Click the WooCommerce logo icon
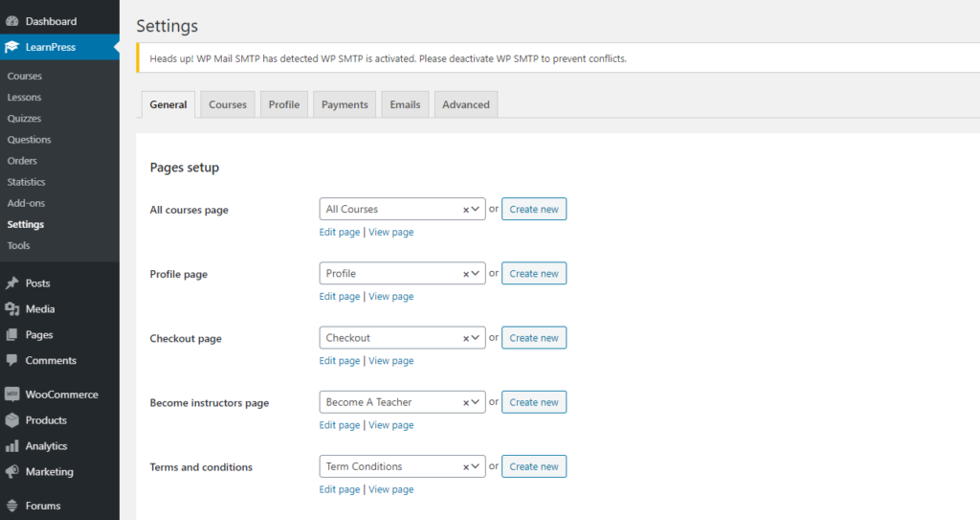Image resolution: width=980 pixels, height=520 pixels. coord(12,395)
